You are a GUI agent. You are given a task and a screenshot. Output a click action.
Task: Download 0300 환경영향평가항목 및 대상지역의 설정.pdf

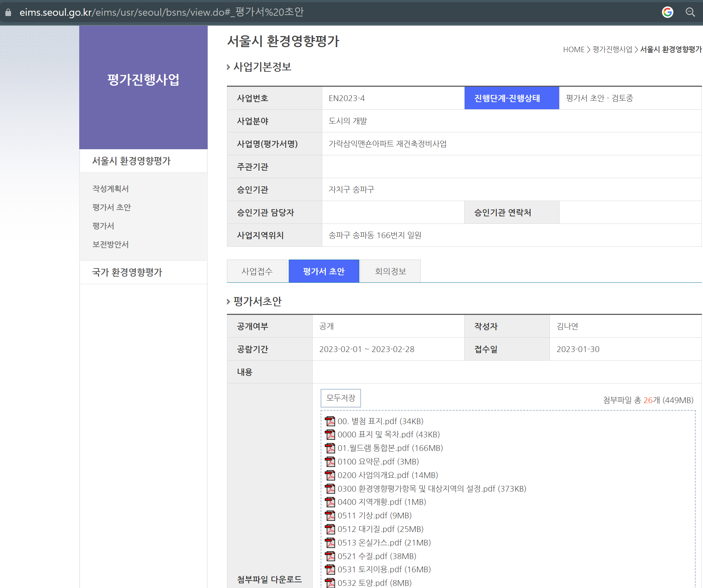[432, 489]
